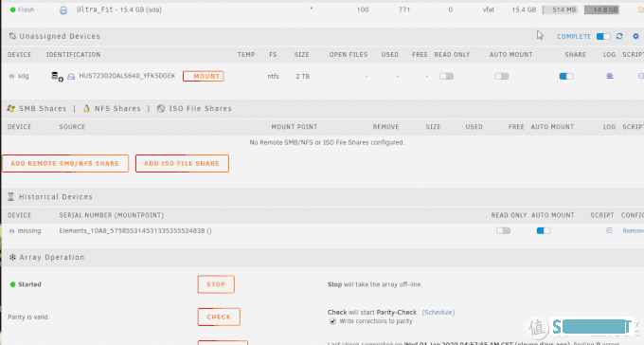The image size is (644, 345).
Task: Click Add ISO File Share button
Action: click(x=182, y=163)
